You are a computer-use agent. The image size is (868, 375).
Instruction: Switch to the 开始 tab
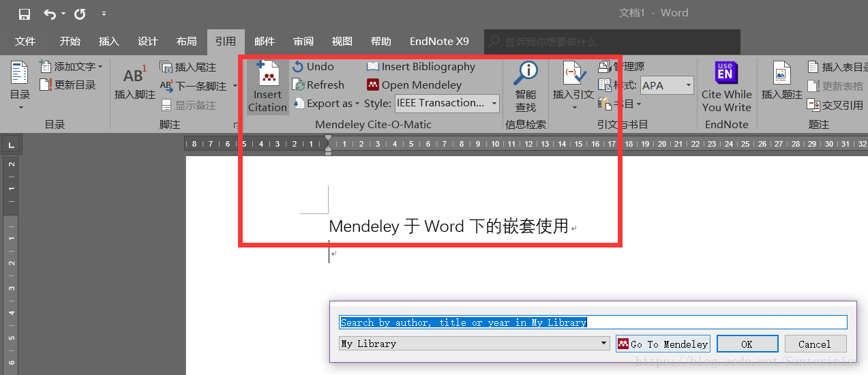click(70, 42)
